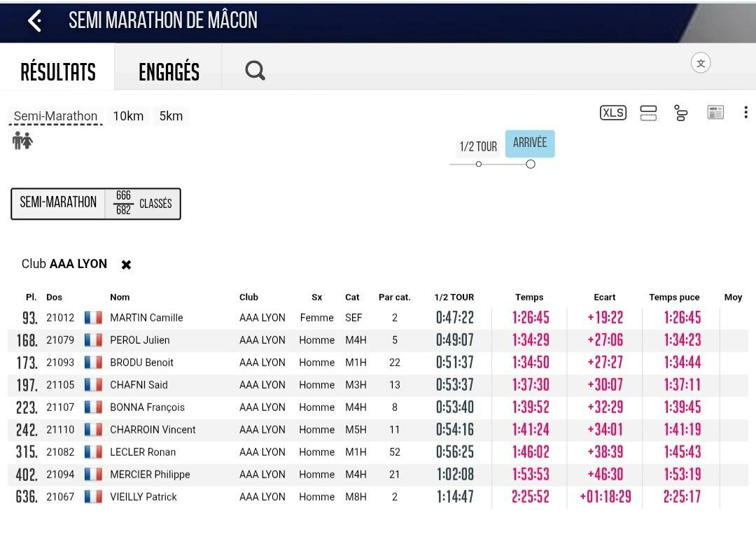The height and width of the screenshot is (558, 756).
Task: Switch to the ENGAGÉS tab
Action: (x=169, y=72)
